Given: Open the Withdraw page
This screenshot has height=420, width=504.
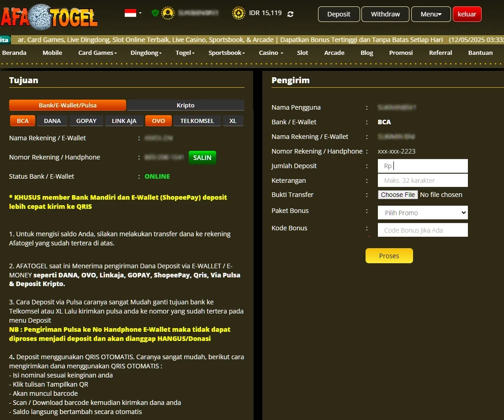Looking at the screenshot, I should [385, 14].
